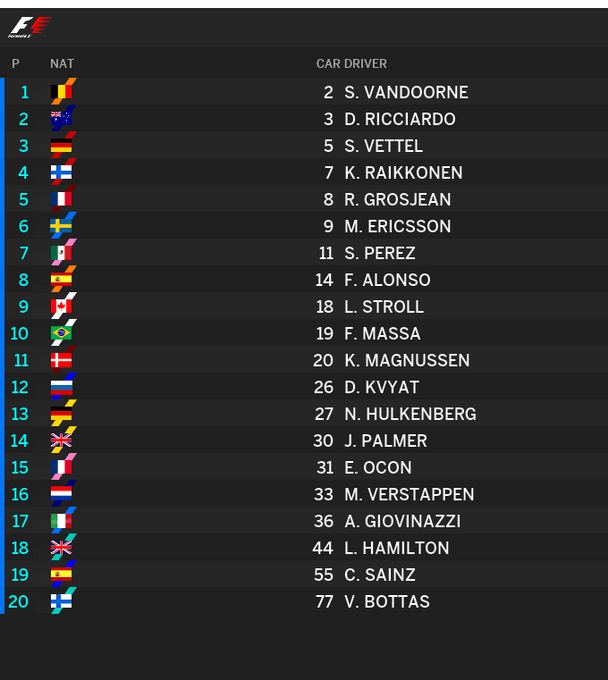Select driver K. RAIKKONEN

pos(403,173)
